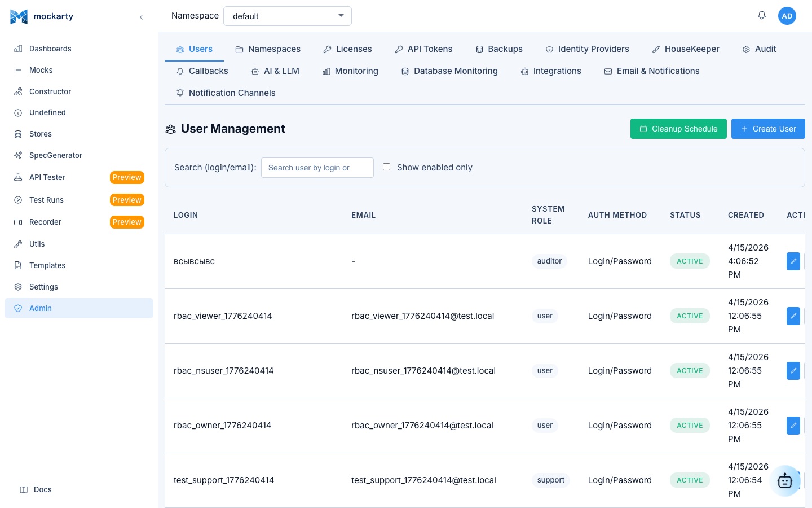The height and width of the screenshot is (508, 812).
Task: Open Stores in sidebar
Action: [79, 134]
